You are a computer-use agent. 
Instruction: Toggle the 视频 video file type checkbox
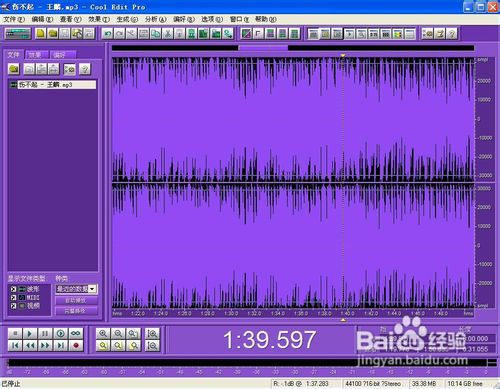click(x=13, y=305)
